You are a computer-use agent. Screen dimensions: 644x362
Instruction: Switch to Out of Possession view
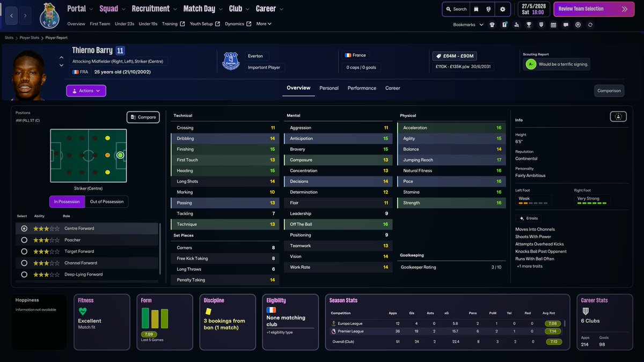107,202
